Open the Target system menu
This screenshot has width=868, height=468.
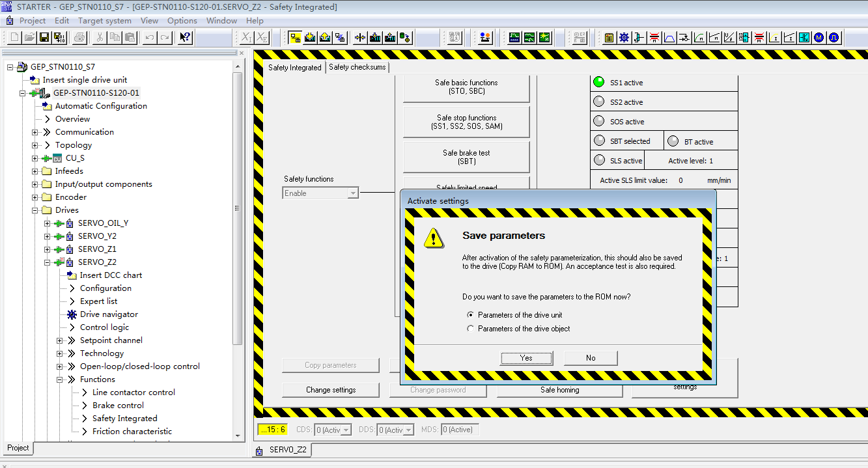(104, 20)
